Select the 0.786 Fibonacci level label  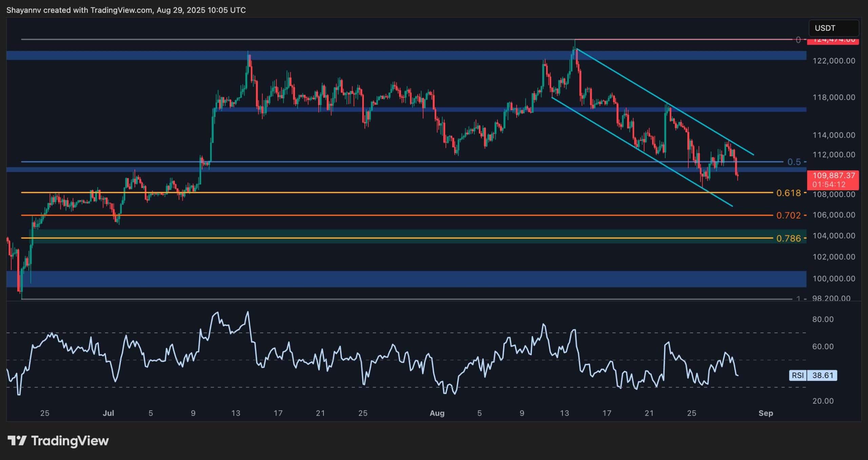pos(788,238)
